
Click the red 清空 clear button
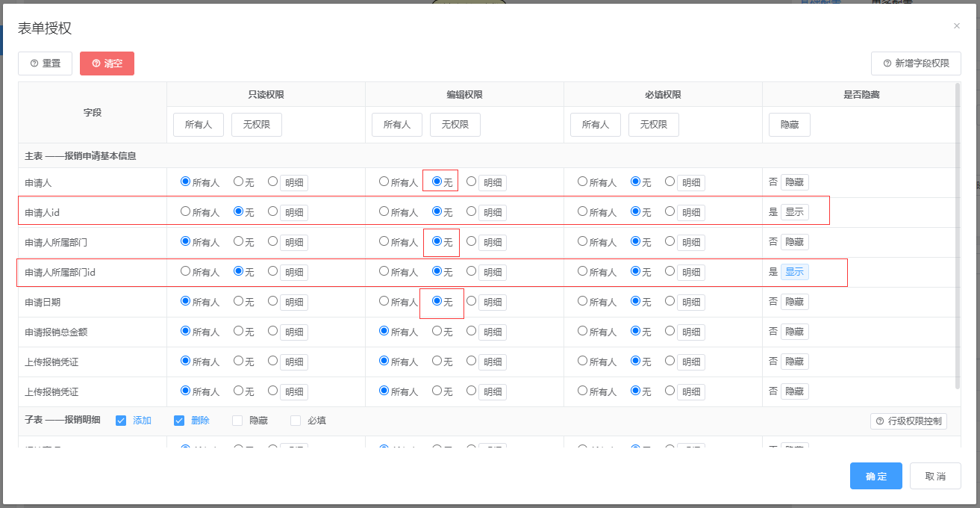pyautogui.click(x=107, y=63)
